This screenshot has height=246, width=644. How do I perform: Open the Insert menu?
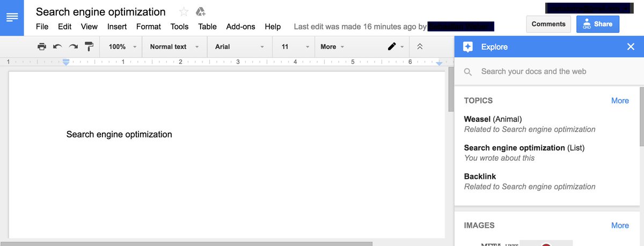(117, 26)
